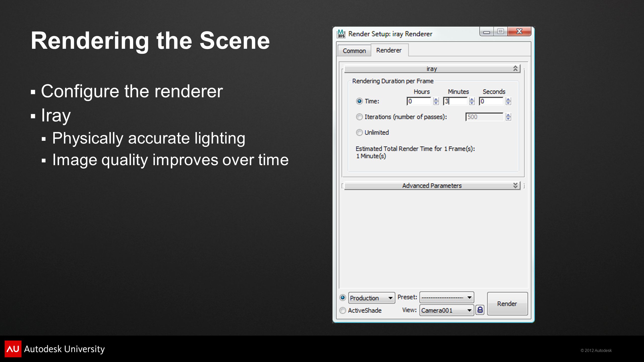This screenshot has width=644, height=362.
Task: Click the lock view icon beside Camera001
Action: coord(480,310)
